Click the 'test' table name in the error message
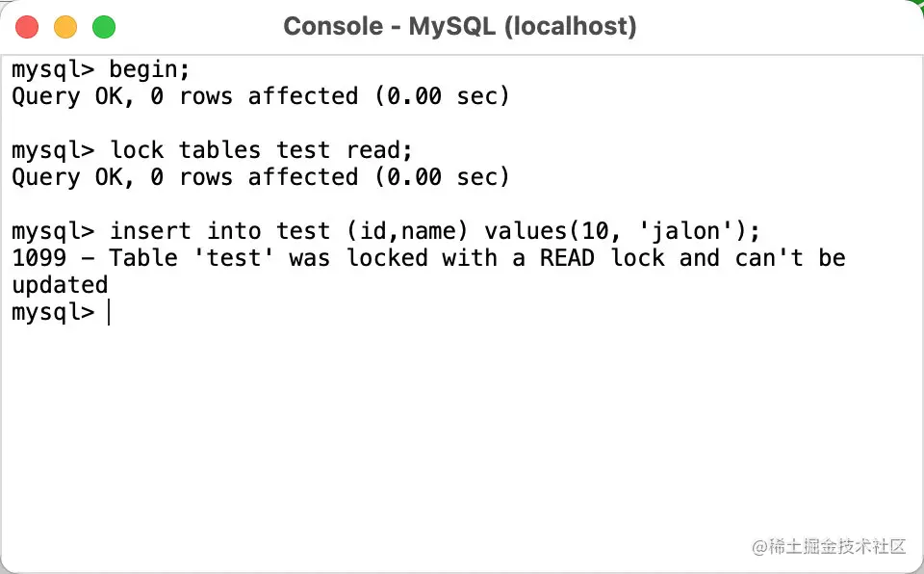 pyautogui.click(x=234, y=258)
